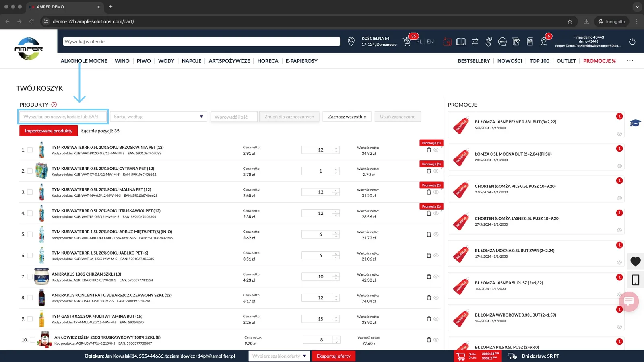Select the checkbox for SOKU MALINA row
Image resolution: width=644 pixels, height=362 pixels.
point(30,192)
